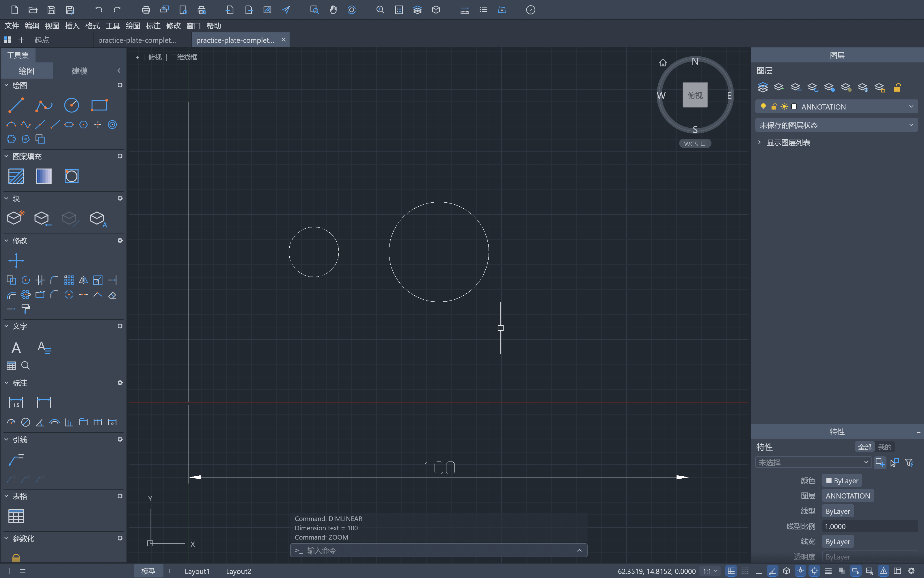This screenshot has width=924, height=578.
Task: Select the Pan hand tool
Action: pos(333,10)
